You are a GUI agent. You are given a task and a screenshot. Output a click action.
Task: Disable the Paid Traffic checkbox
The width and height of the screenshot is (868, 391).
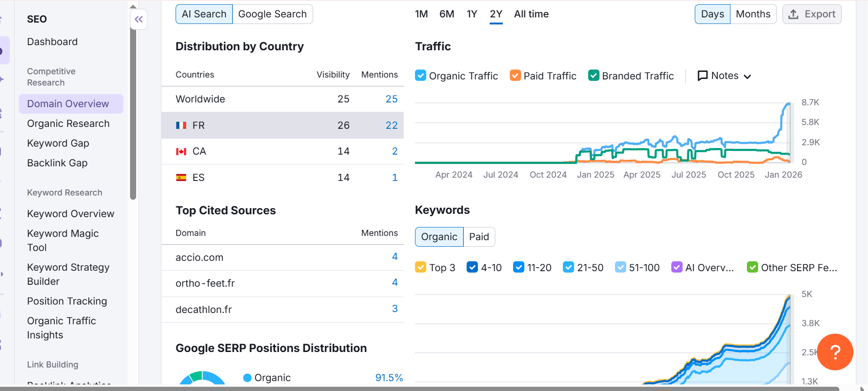[515, 76]
